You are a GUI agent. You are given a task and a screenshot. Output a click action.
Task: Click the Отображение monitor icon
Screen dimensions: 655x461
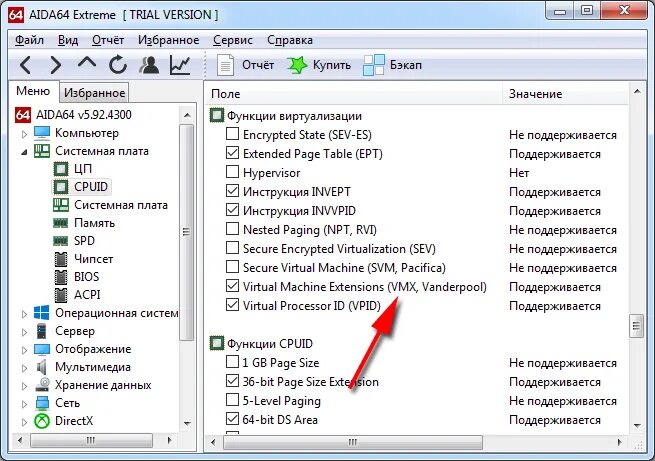(x=42, y=349)
